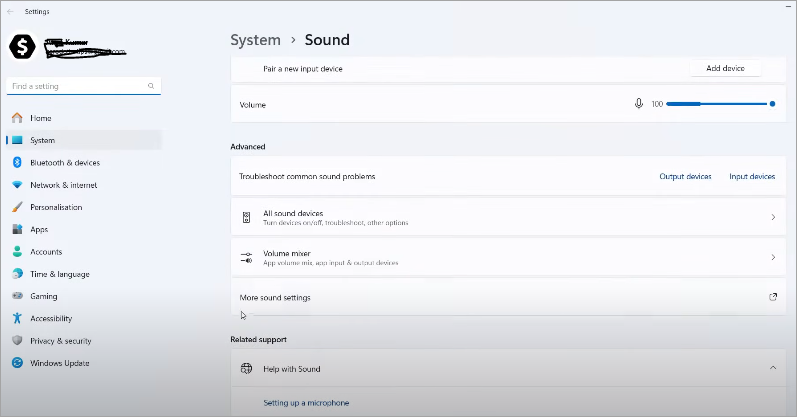
Task: Click the Bluetooth icon in sidebar
Action: point(17,162)
